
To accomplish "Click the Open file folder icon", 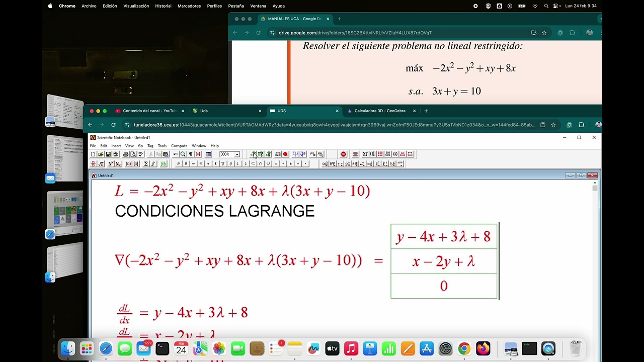I will tap(101, 154).
